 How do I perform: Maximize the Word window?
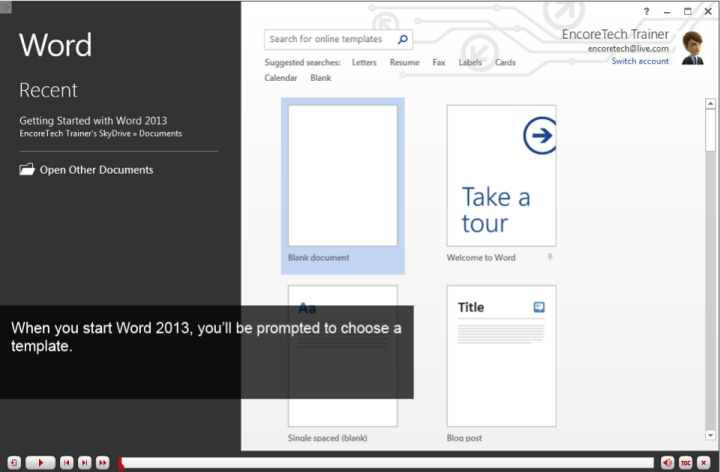point(687,11)
